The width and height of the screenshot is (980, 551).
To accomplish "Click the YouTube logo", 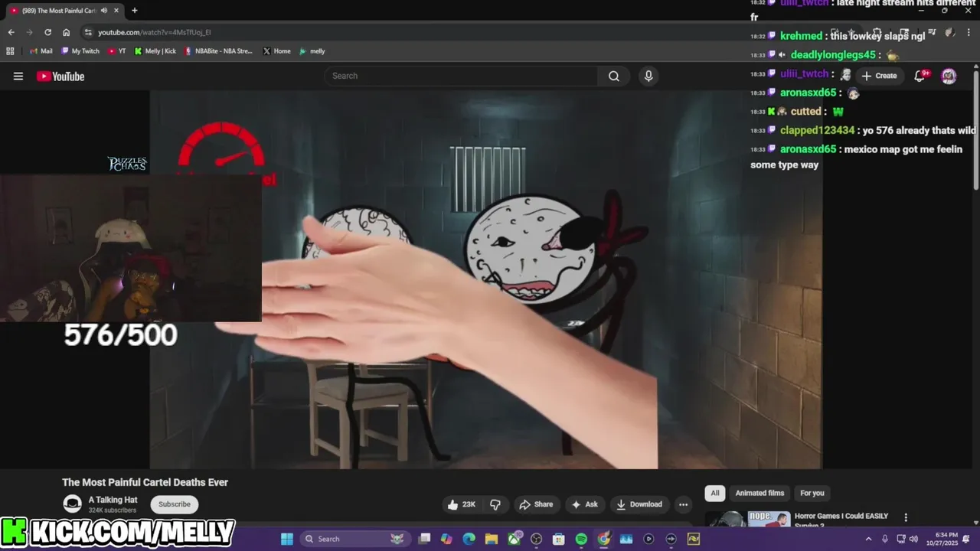I will (60, 76).
